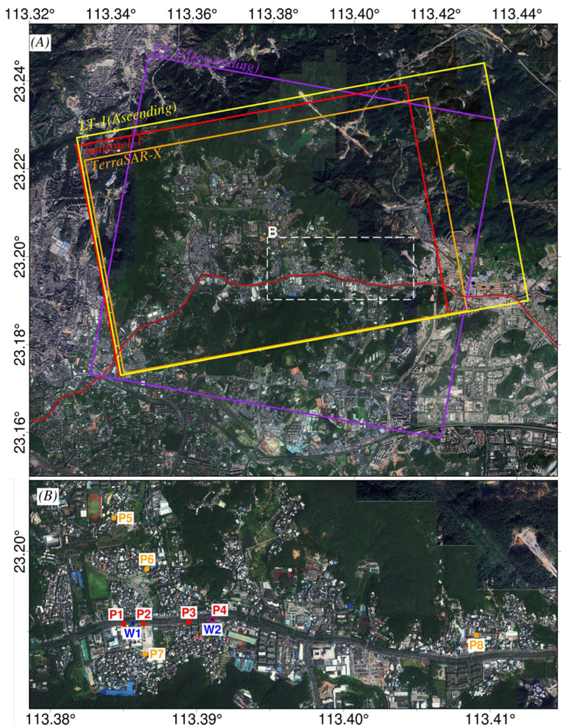The image size is (569, 728).
Task: Click the orange P8 point marker
Action: 476,635
